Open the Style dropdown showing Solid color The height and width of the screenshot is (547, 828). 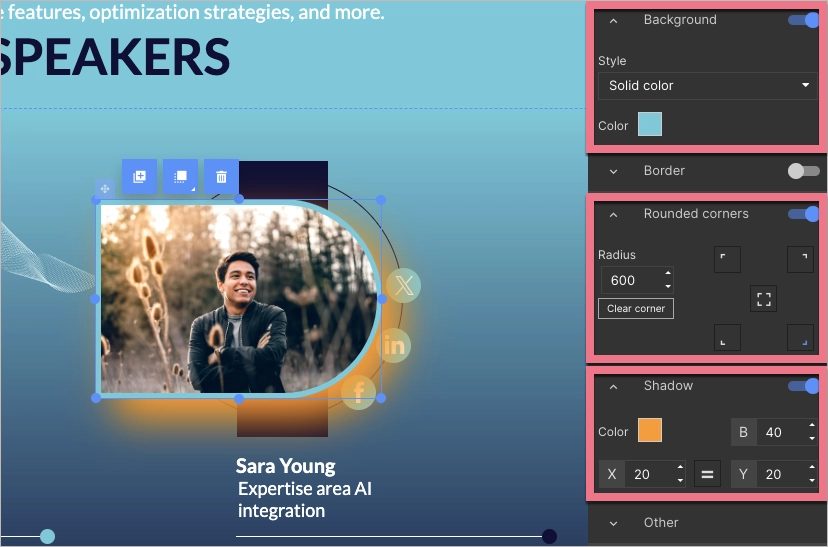click(x=707, y=86)
